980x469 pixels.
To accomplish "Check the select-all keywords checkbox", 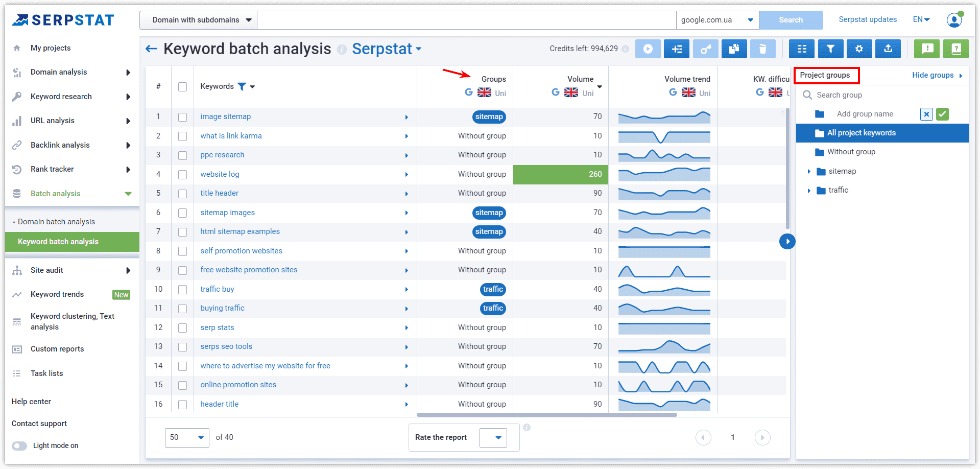I will point(182,87).
